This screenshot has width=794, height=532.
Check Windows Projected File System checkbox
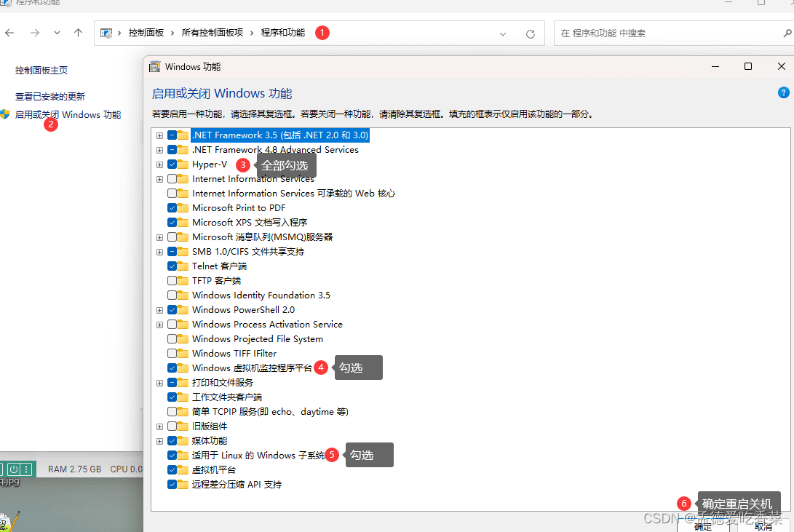tap(172, 338)
